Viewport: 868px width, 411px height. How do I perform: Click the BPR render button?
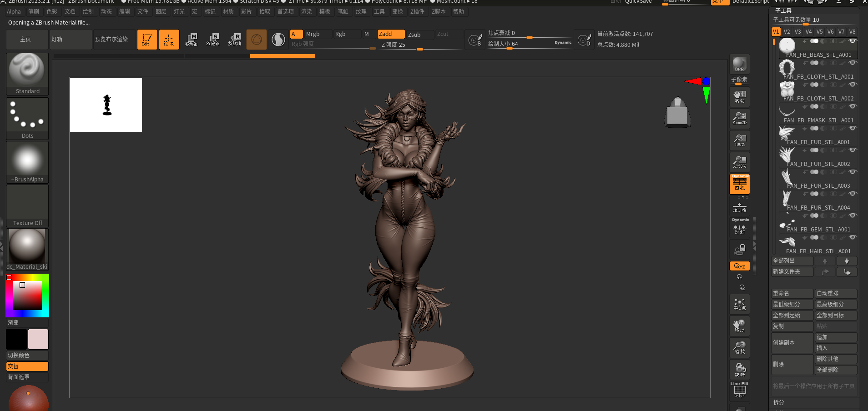click(x=739, y=64)
